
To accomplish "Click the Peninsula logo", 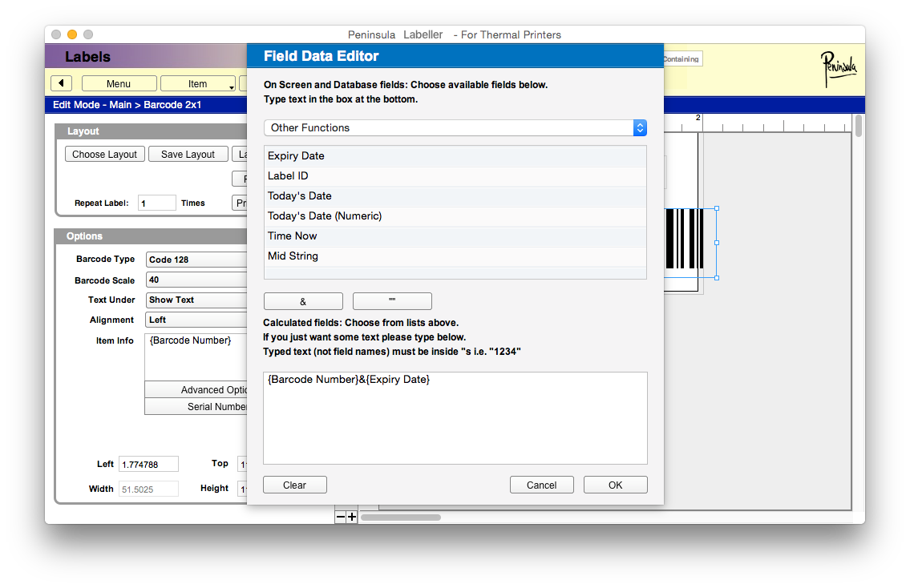I will (x=838, y=70).
